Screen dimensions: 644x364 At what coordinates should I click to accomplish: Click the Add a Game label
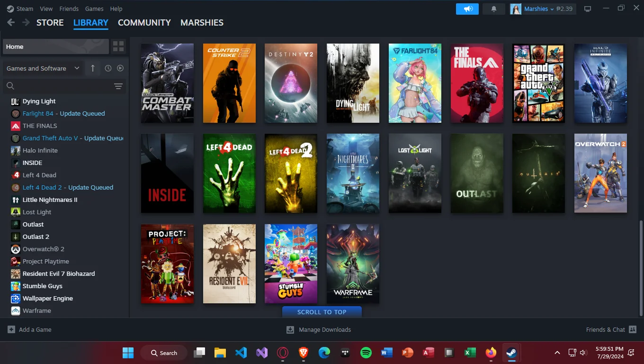pos(35,329)
